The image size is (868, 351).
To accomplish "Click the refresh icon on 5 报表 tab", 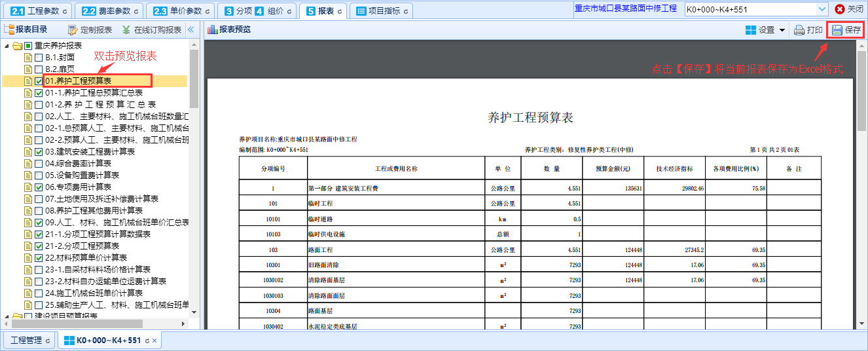I will click(340, 11).
